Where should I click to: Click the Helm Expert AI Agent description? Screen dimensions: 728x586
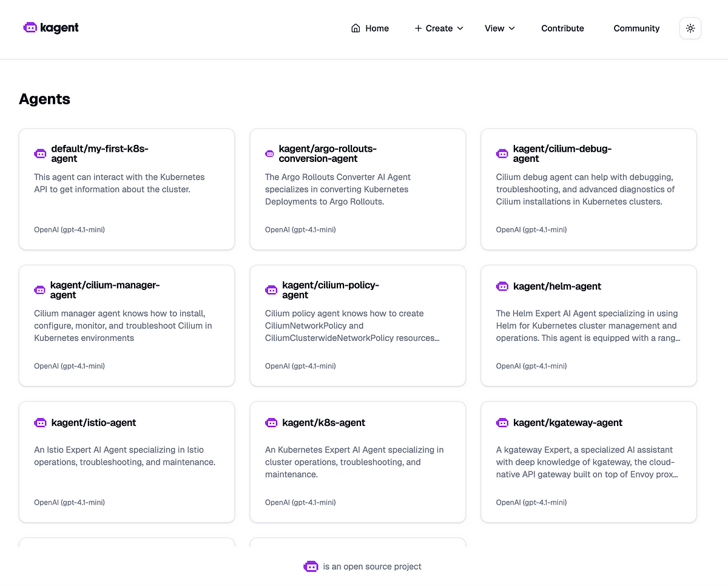[x=588, y=326]
